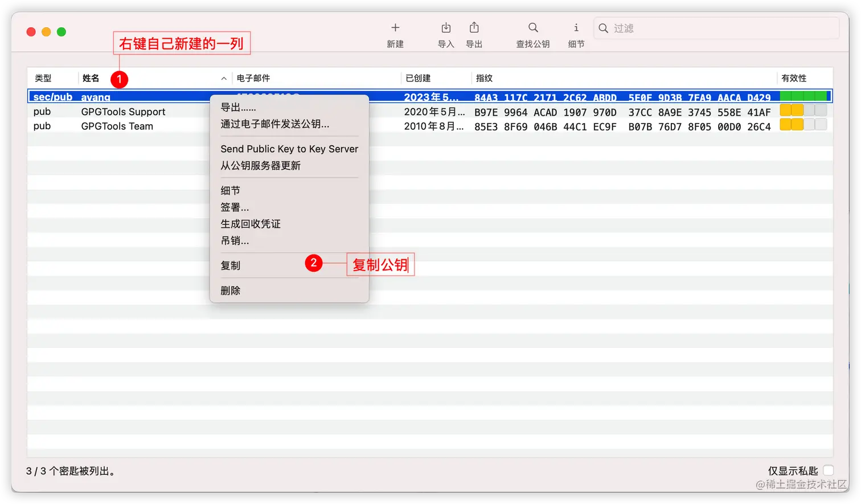Click the 2020年5月 creation date cell

click(x=434, y=112)
